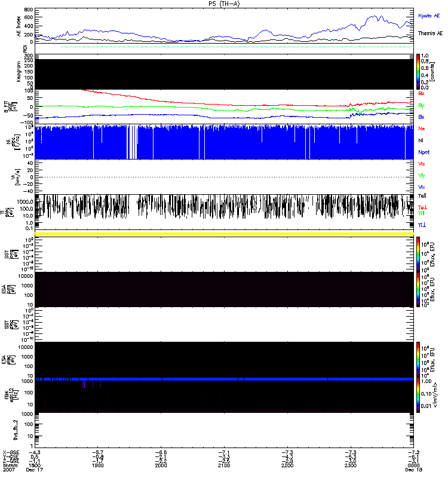
Task: Click the green By legend label
Action: 421,106
